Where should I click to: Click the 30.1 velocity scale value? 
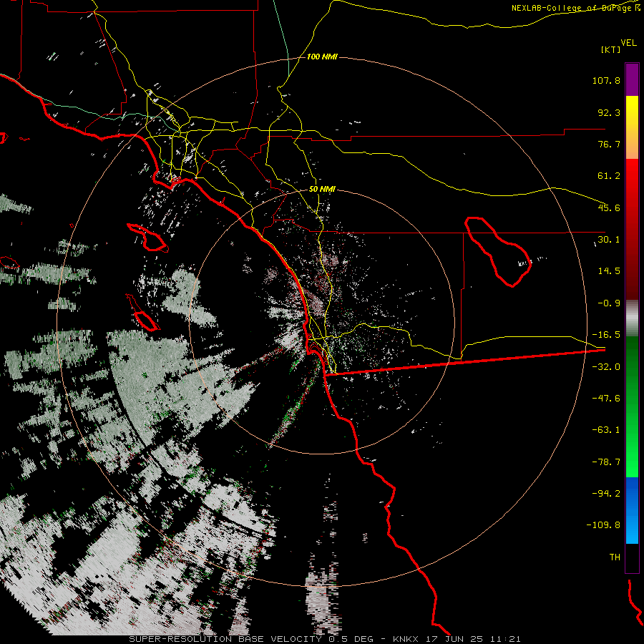(x=609, y=240)
